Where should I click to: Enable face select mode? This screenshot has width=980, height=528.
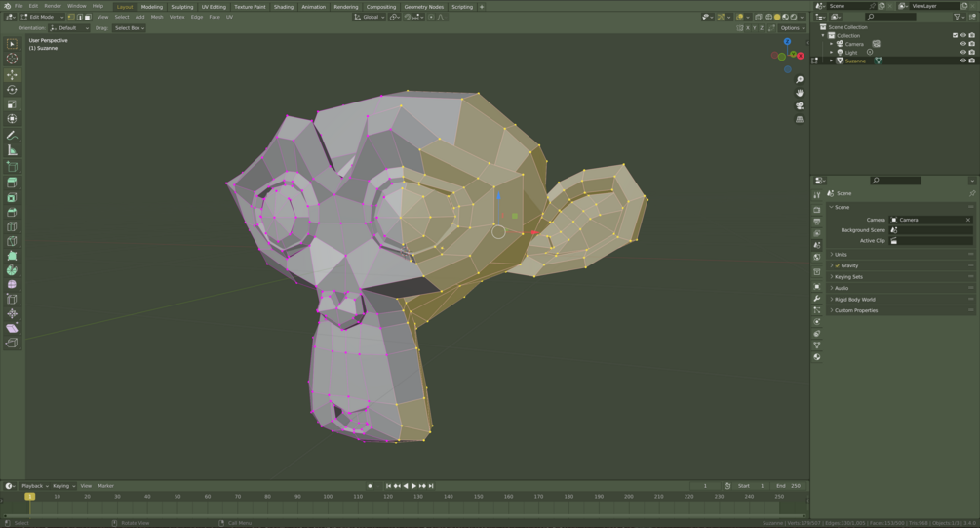[88, 17]
